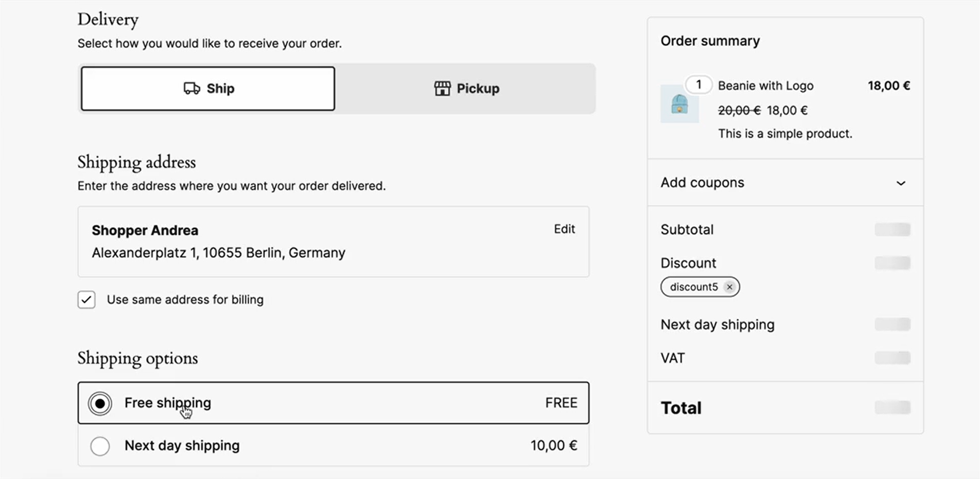980x479 pixels.
Task: Switch to the Pickup delivery tab
Action: coord(466,89)
